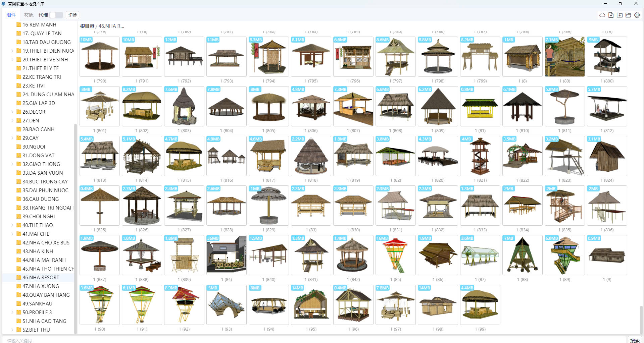Click the folder icon beside 47.NHA XUONG
The width and height of the screenshot is (644, 343).
(x=19, y=286)
